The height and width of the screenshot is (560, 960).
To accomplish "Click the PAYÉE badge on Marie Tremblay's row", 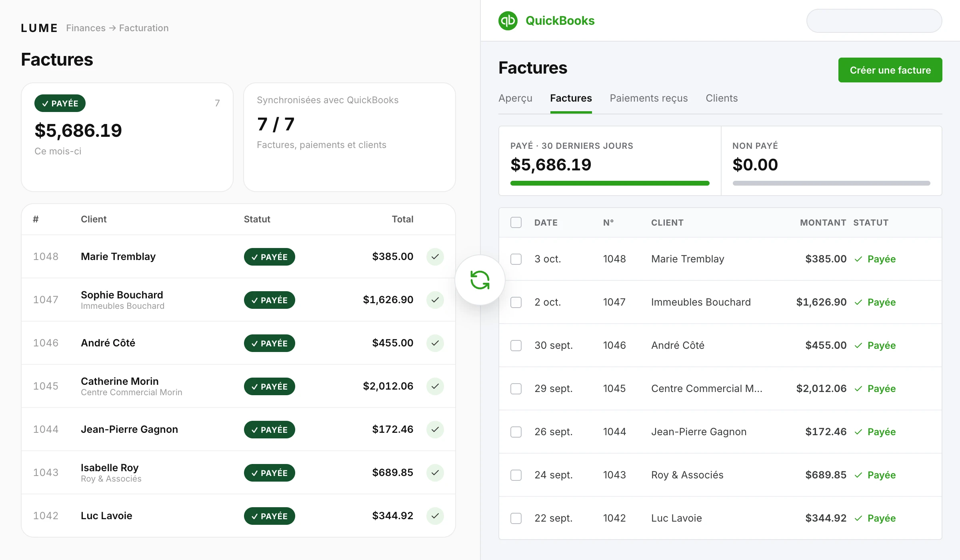I will click(x=270, y=257).
